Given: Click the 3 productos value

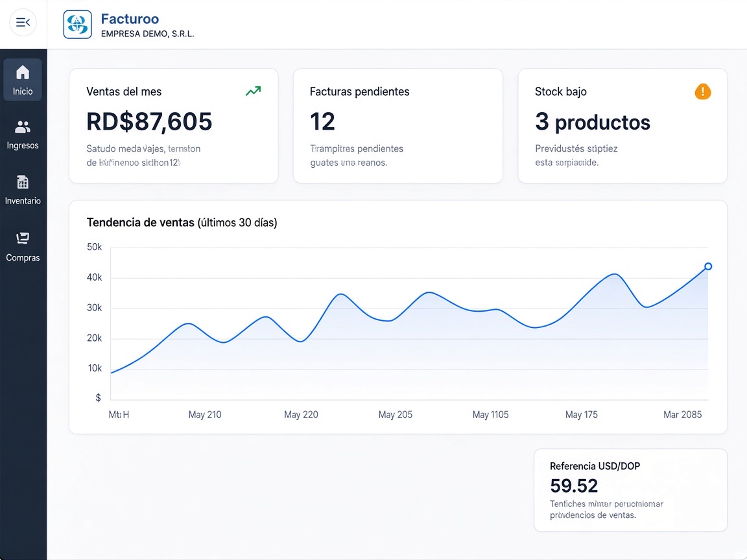Looking at the screenshot, I should point(593,122).
